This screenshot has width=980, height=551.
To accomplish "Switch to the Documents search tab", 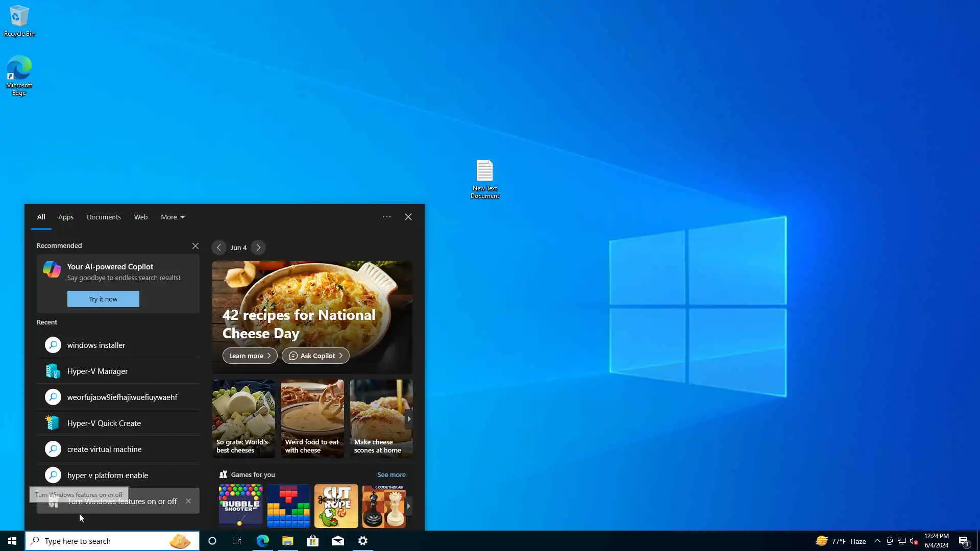I will 104,217.
